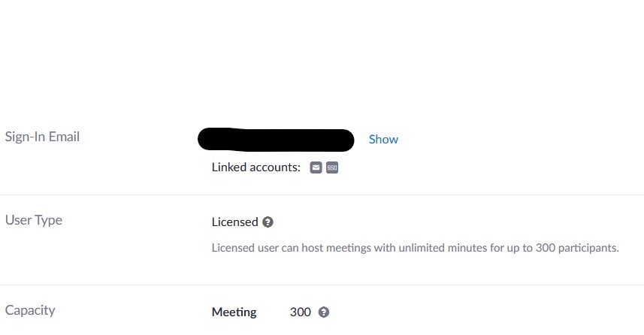Select the Capacity label
This screenshot has height=335, width=644.
click(30, 310)
